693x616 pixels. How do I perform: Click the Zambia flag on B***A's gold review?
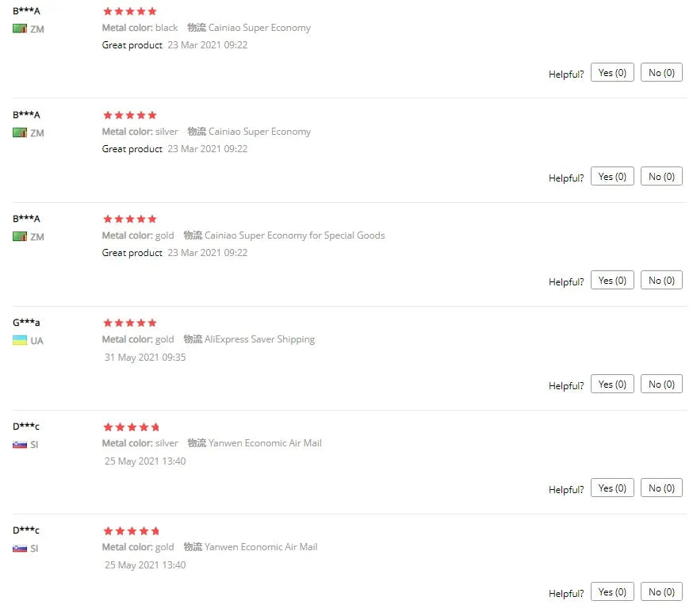(20, 236)
